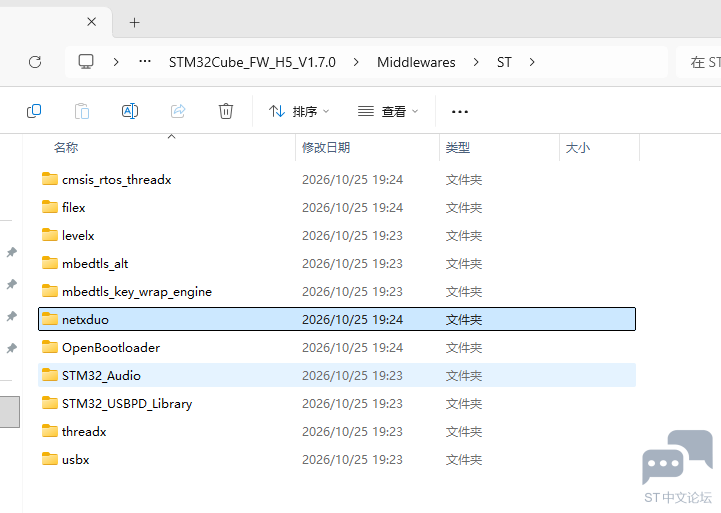The height and width of the screenshot is (513, 721).
Task: Select the ST breadcrumb segment
Action: click(x=504, y=62)
